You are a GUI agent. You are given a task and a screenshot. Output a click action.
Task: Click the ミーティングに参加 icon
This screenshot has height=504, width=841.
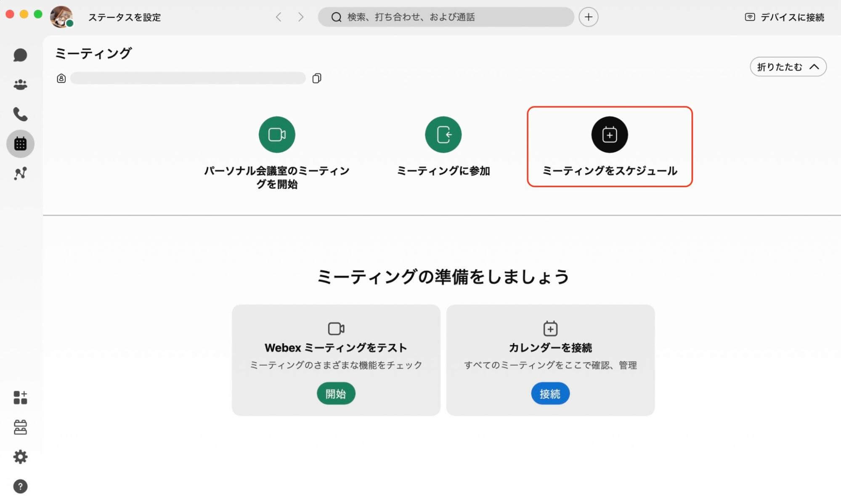point(443,134)
